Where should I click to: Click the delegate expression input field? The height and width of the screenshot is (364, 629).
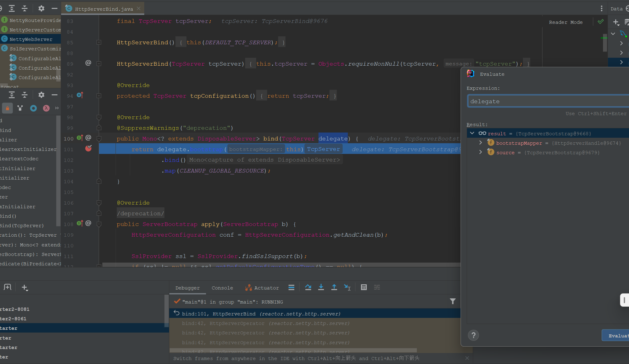547,101
